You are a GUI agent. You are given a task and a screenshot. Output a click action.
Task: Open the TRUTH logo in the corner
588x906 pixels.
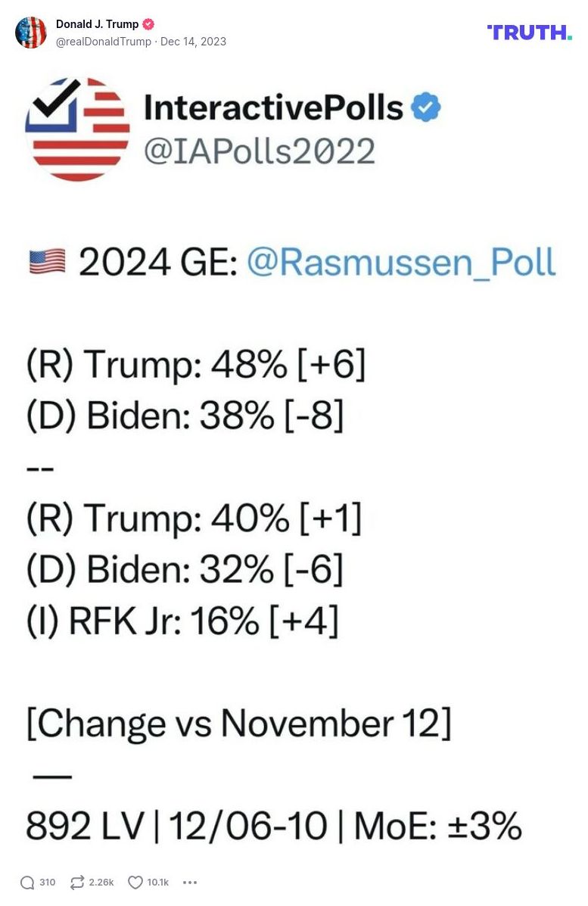coord(530,33)
